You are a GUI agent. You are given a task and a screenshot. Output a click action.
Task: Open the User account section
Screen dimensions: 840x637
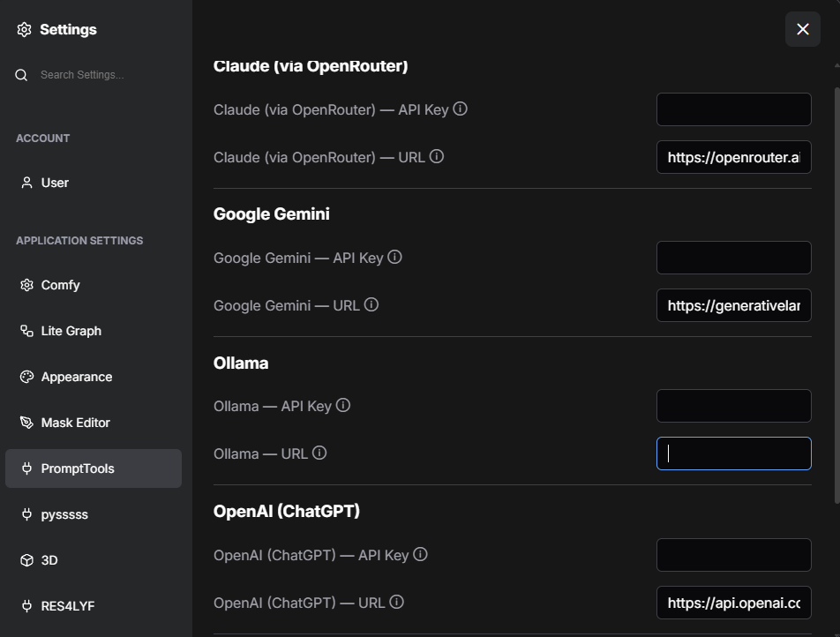[94, 183]
